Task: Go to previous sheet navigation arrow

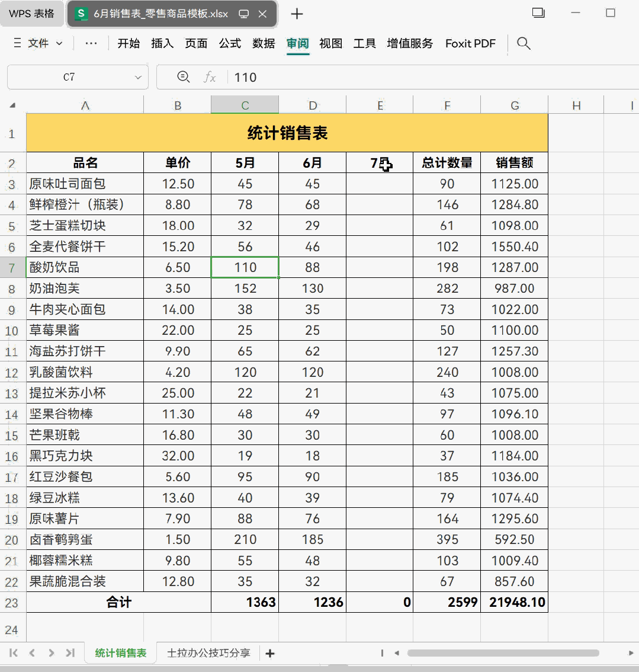Action: point(32,652)
